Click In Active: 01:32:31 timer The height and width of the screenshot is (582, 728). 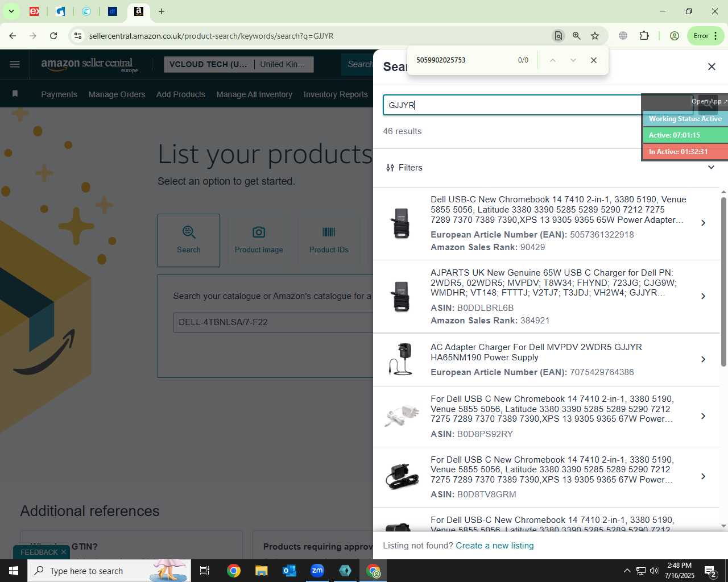click(x=685, y=152)
